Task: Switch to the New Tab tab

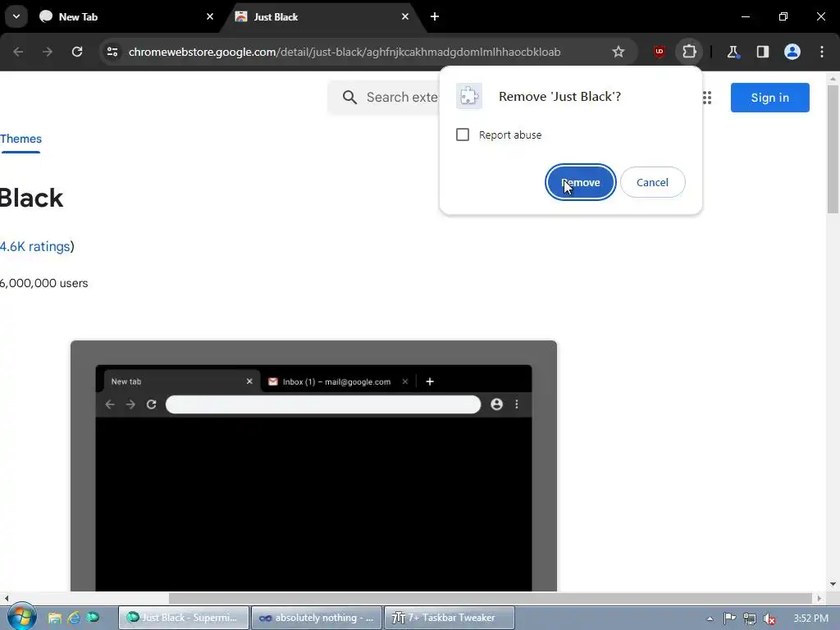Action: 126,17
